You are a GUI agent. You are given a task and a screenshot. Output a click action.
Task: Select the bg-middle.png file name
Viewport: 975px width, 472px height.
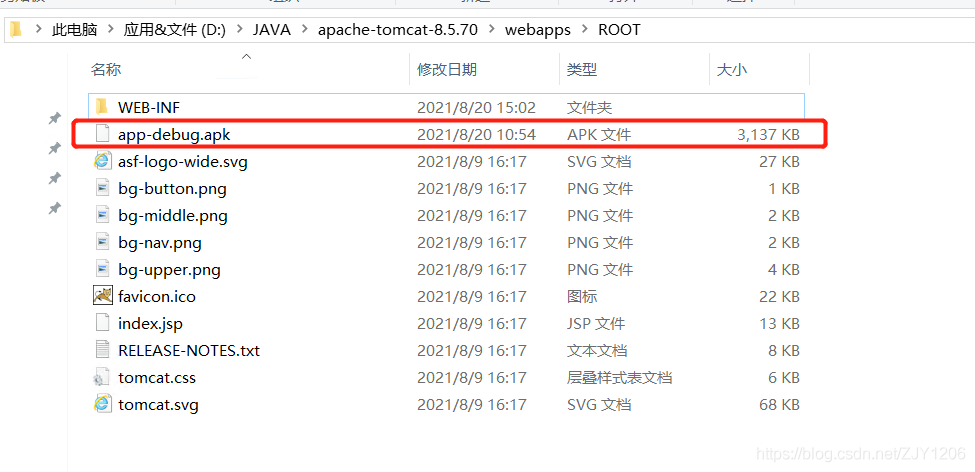point(173,216)
